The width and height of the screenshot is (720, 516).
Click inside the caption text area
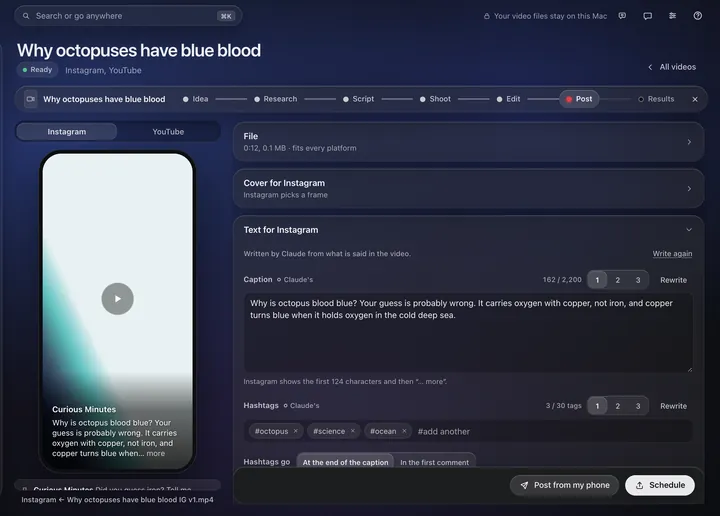click(468, 333)
